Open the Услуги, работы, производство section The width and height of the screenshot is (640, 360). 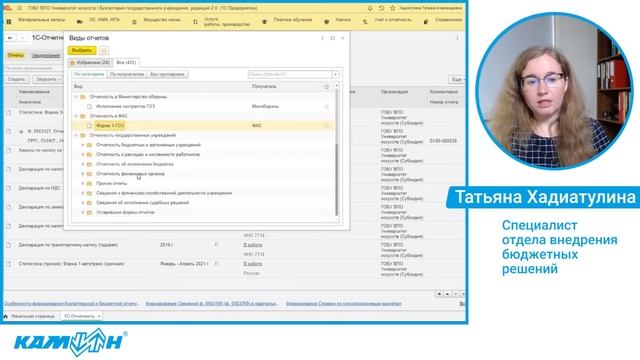pos(227,22)
